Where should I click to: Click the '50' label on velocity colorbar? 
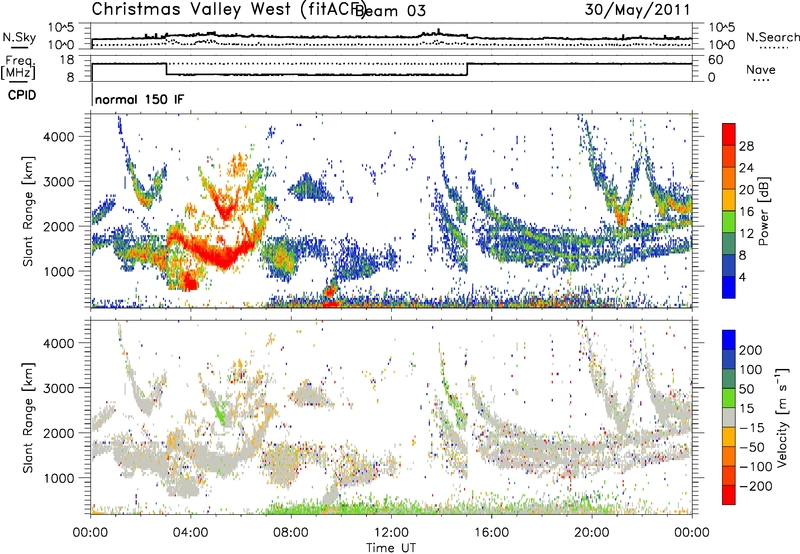click(746, 389)
